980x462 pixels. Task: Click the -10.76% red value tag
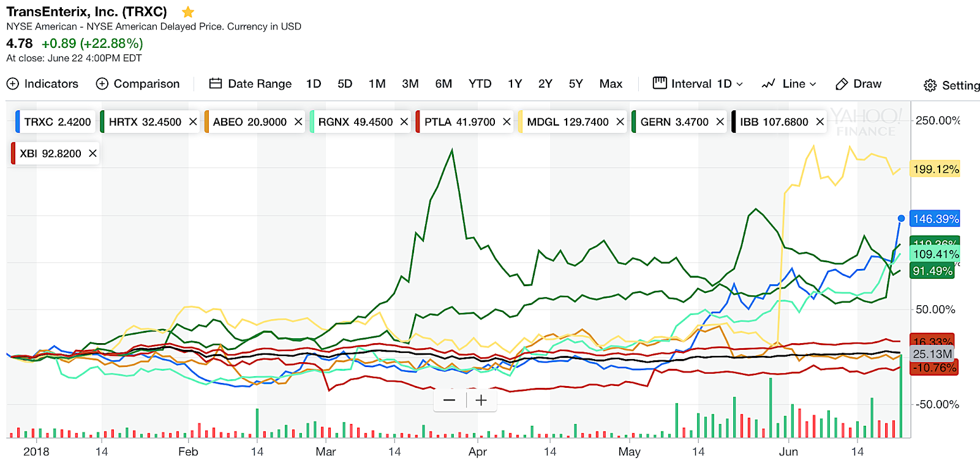click(934, 368)
